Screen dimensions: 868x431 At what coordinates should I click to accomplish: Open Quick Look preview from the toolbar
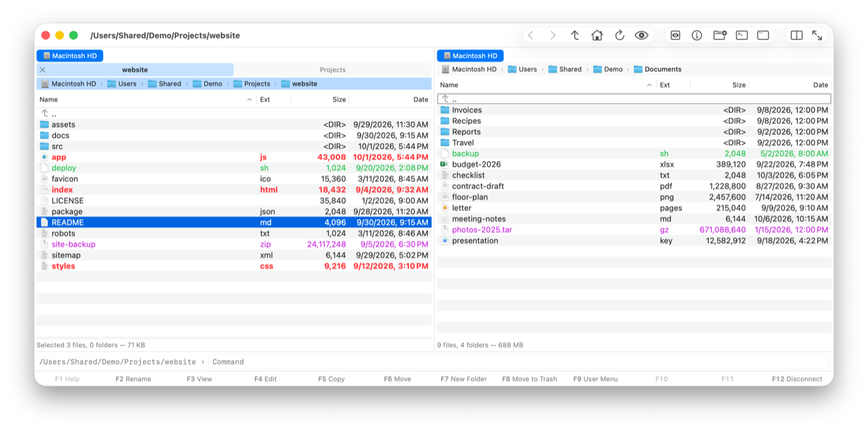pos(675,35)
